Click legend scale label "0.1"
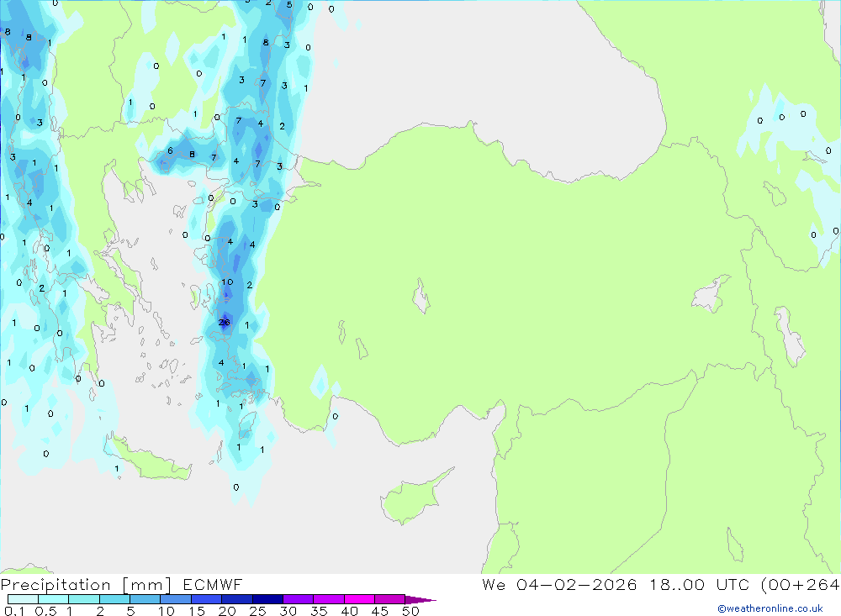The width and height of the screenshot is (841, 616). pos(14,611)
